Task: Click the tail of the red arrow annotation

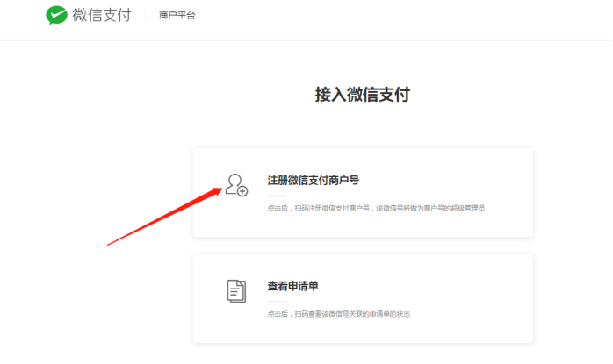Action: [111, 244]
